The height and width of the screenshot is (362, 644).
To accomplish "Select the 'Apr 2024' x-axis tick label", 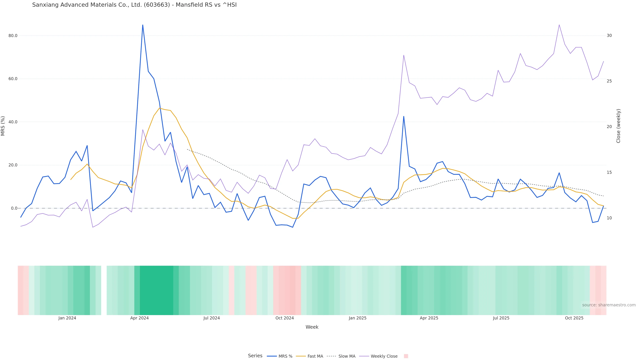I will coord(139,318).
